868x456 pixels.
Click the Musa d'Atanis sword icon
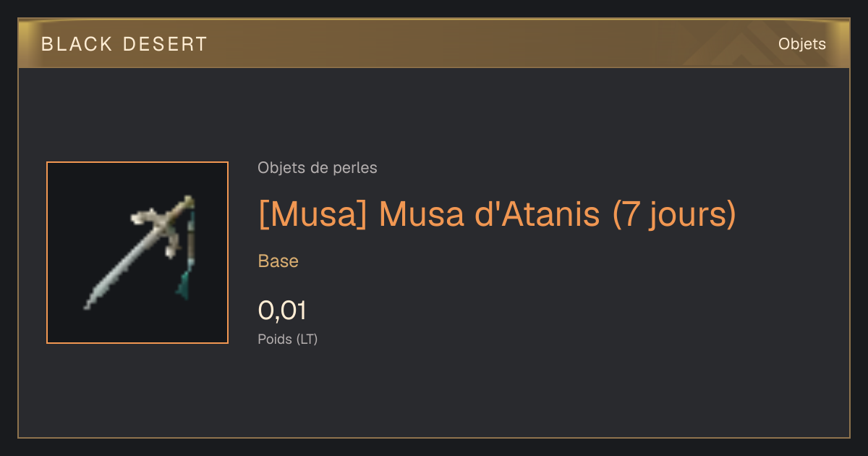[141, 251]
